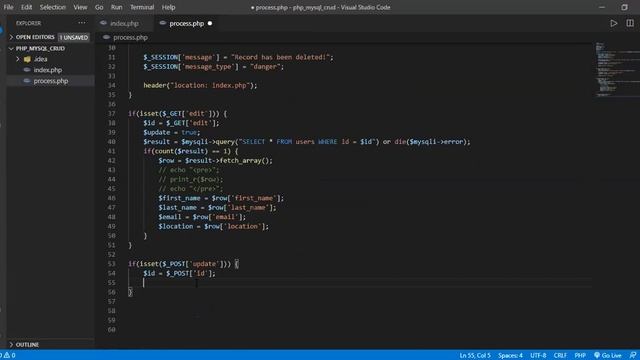Click header("location: index.php") call

point(200,85)
